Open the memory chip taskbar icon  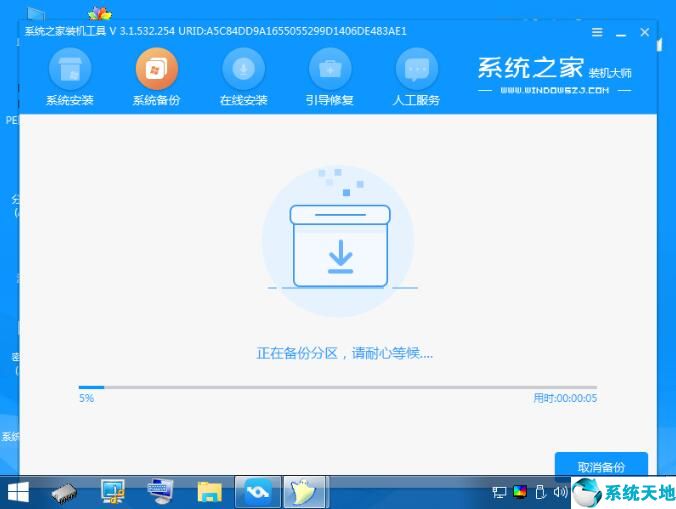[x=64, y=493]
